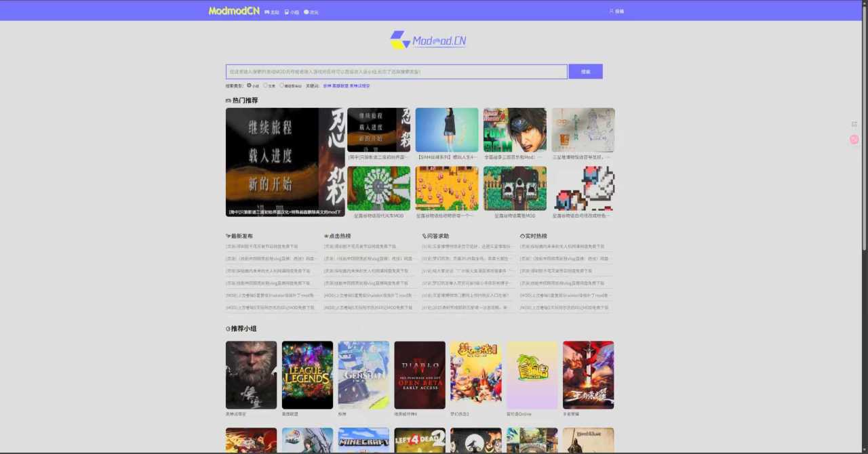This screenshot has height=454, width=868.
Task: Click the 英雄联盟 keyword link under the search box
Action: pyautogui.click(x=340, y=86)
